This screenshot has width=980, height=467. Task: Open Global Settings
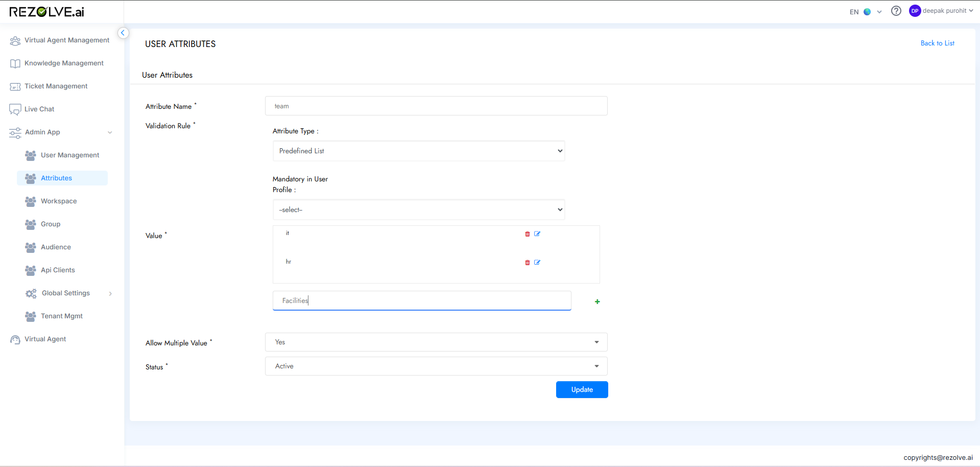point(66,293)
